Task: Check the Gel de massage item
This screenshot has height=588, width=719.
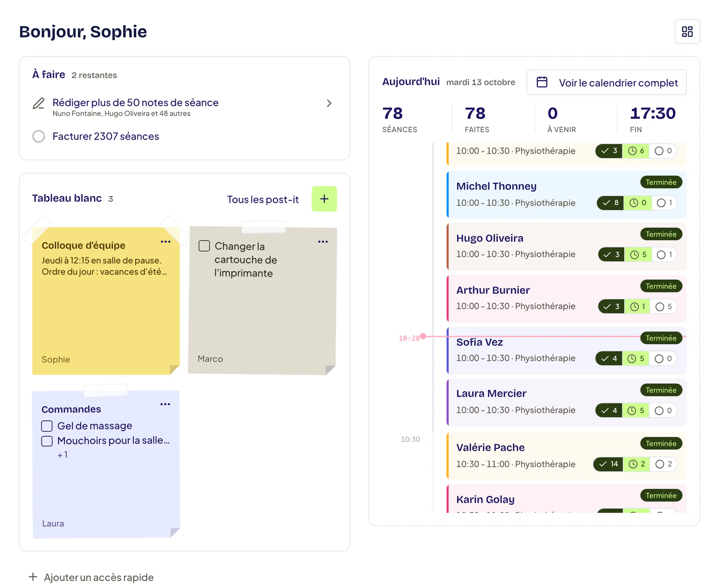Action: [47, 426]
